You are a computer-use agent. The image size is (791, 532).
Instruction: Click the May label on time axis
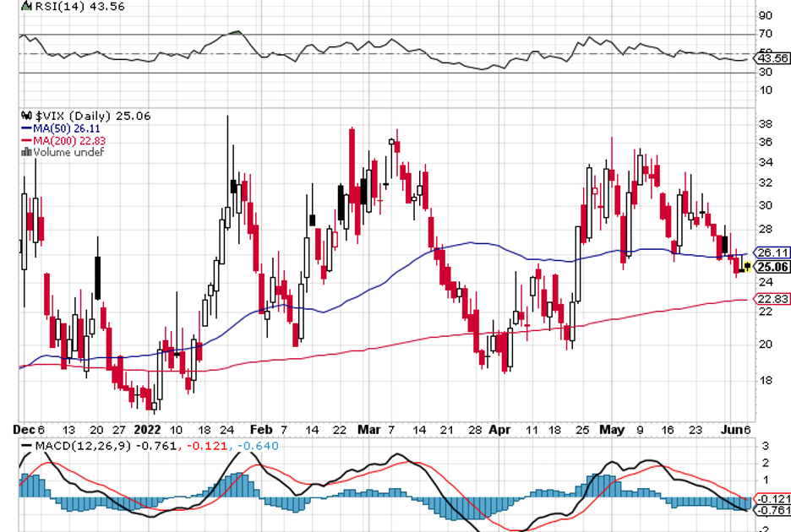coord(613,429)
